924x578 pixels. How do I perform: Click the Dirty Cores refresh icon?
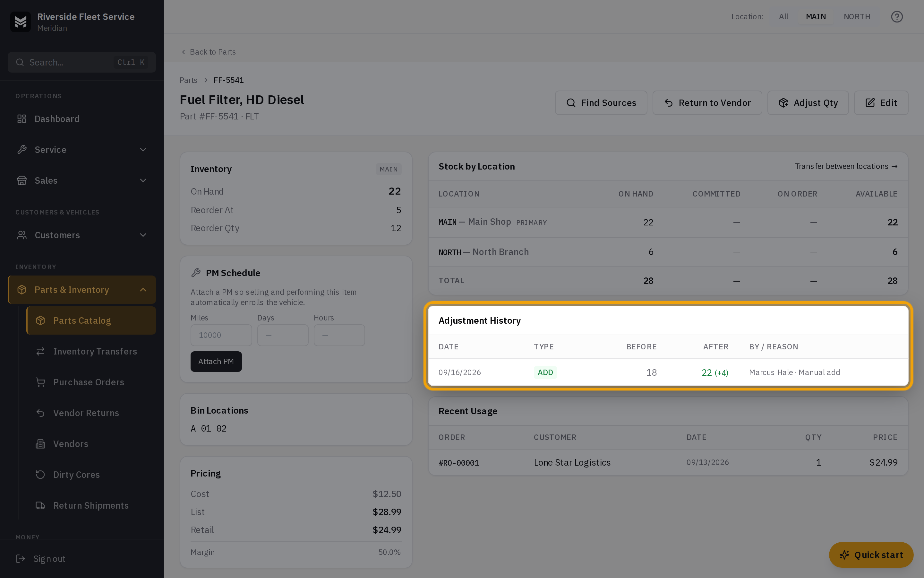click(x=40, y=475)
